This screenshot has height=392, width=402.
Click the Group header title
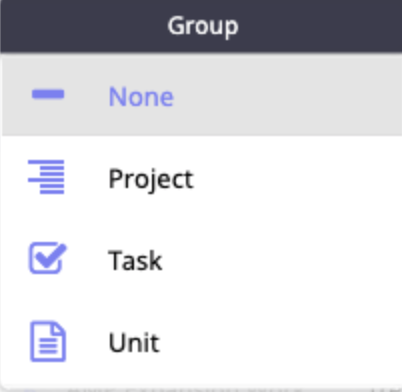(203, 27)
